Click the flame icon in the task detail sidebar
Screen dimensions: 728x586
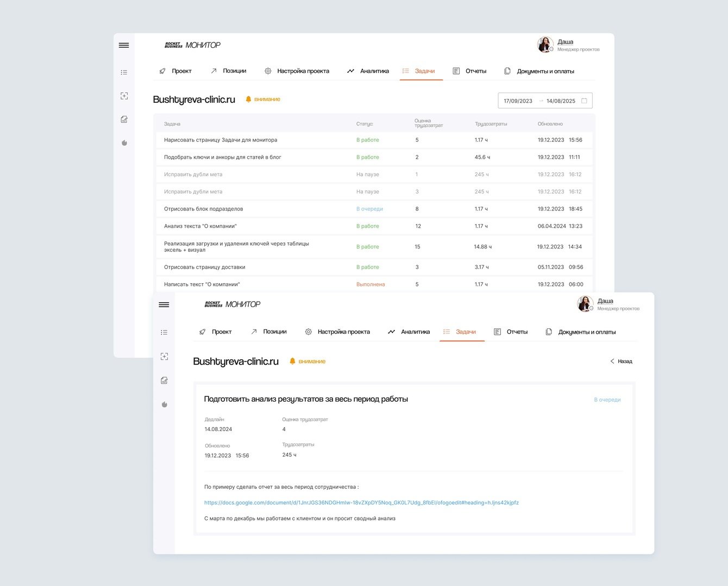[x=164, y=404]
